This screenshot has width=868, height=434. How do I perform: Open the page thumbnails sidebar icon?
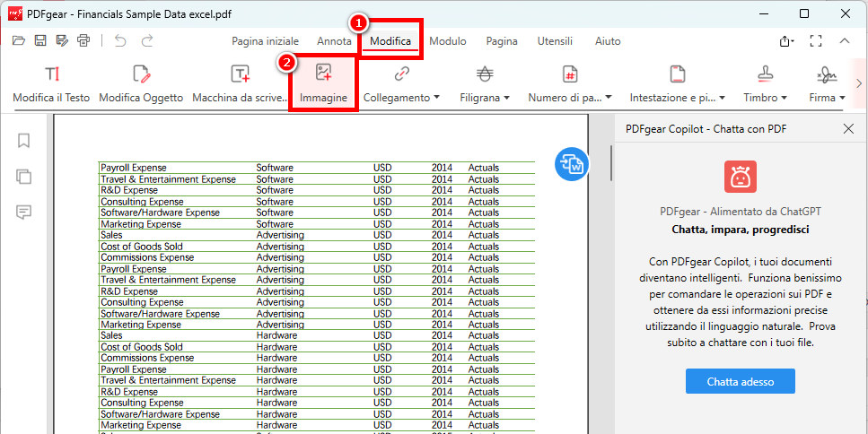click(x=24, y=176)
